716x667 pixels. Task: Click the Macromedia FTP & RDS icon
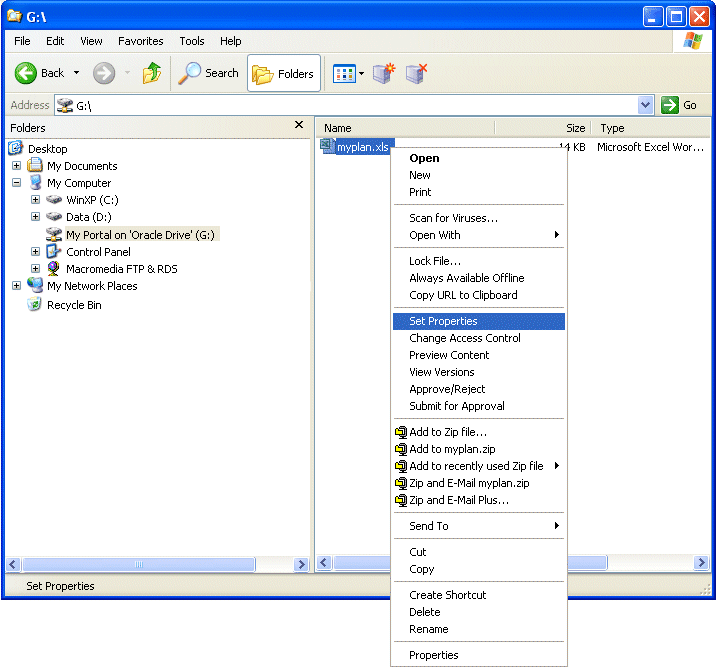(53, 268)
